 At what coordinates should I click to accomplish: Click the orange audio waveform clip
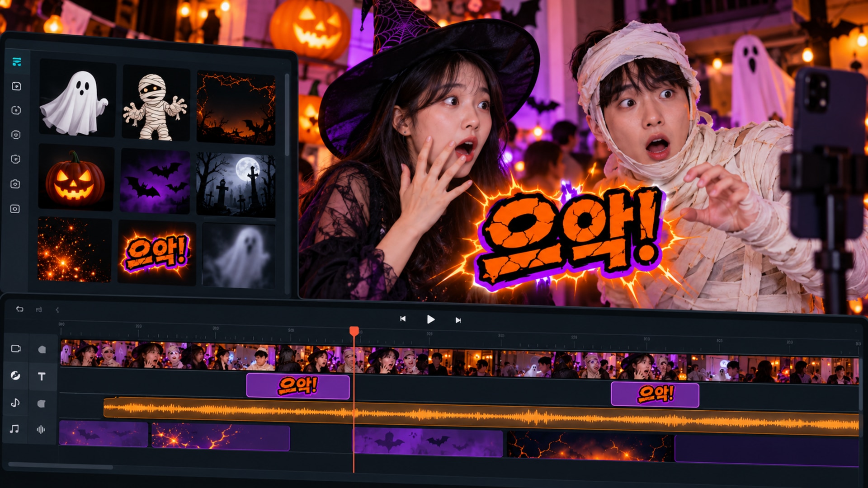coord(481,417)
